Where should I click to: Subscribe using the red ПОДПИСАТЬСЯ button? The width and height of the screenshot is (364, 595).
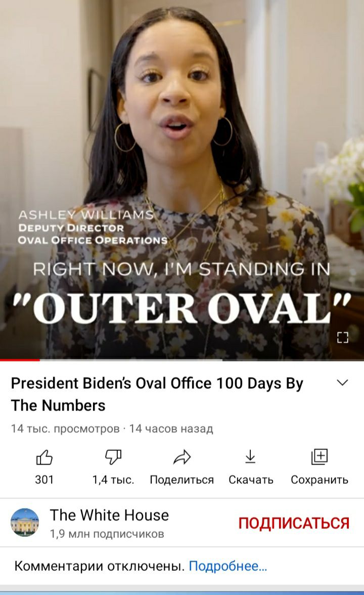294,523
